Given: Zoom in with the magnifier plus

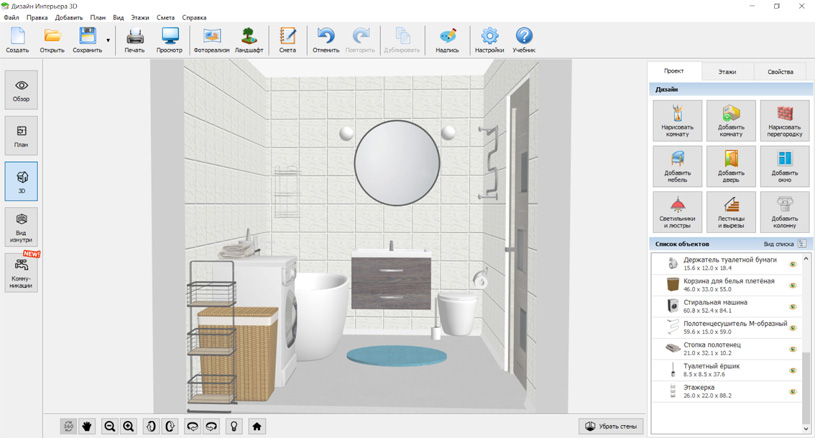Looking at the screenshot, I should pyautogui.click(x=129, y=426).
